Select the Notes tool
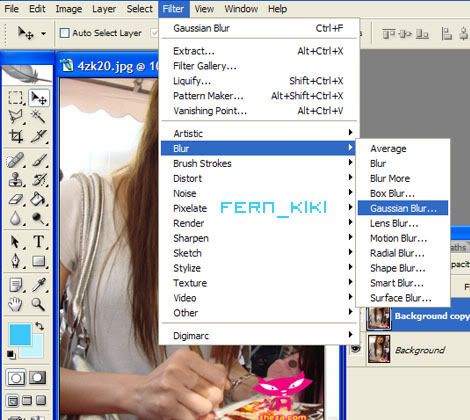Screen dimensions: 470x420 15,285
